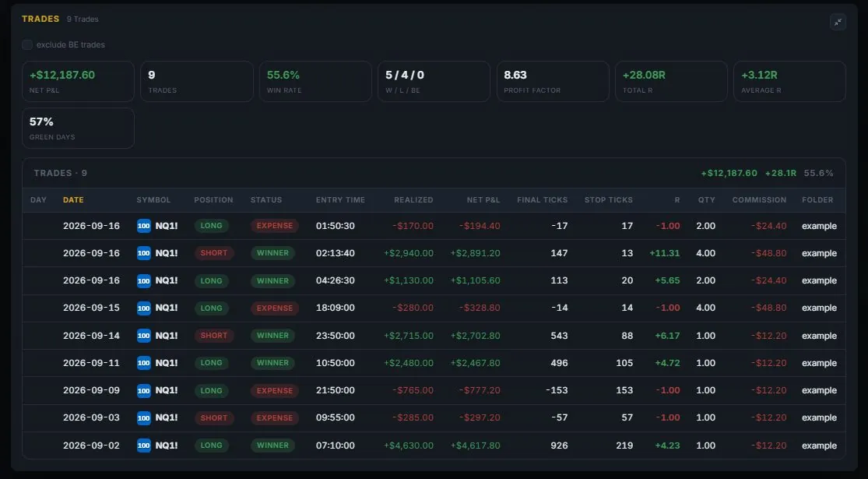Click the NQ1! symbol icon in the 21:50:00 row
The width and height of the screenshot is (868, 479).
(144, 390)
